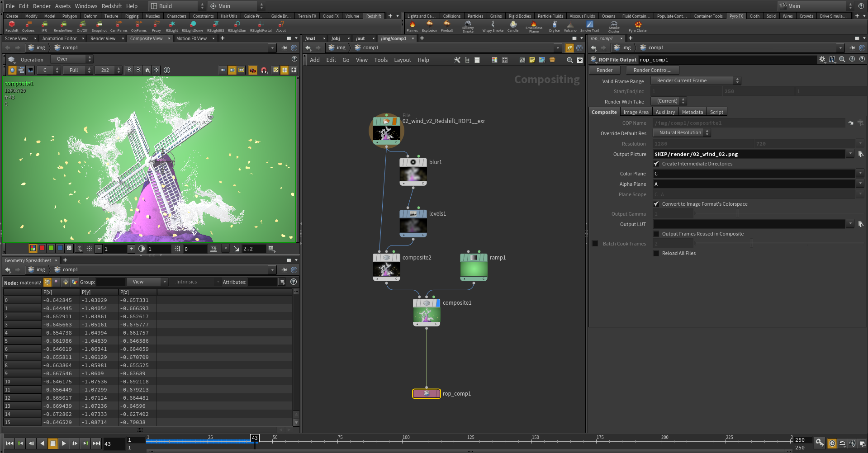The width and height of the screenshot is (868, 453).
Task: Open the Redshift menu in menu bar
Action: pos(112,6)
